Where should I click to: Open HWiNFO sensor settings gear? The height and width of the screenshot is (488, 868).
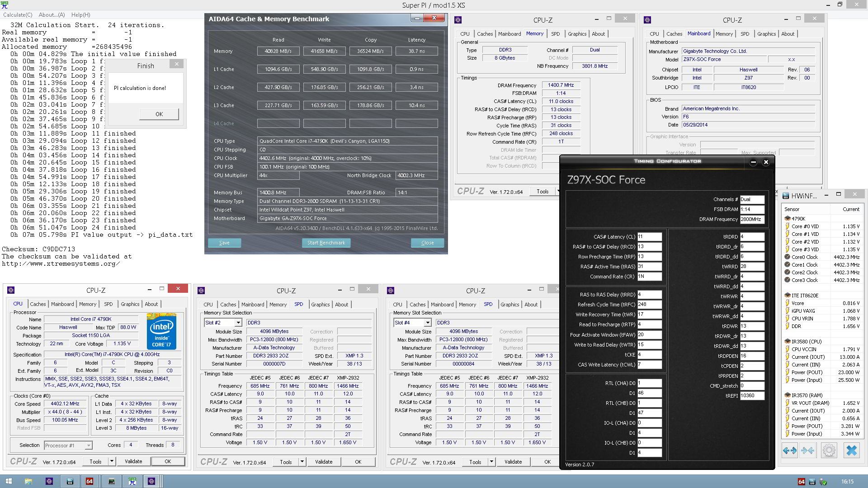pyautogui.click(x=829, y=450)
